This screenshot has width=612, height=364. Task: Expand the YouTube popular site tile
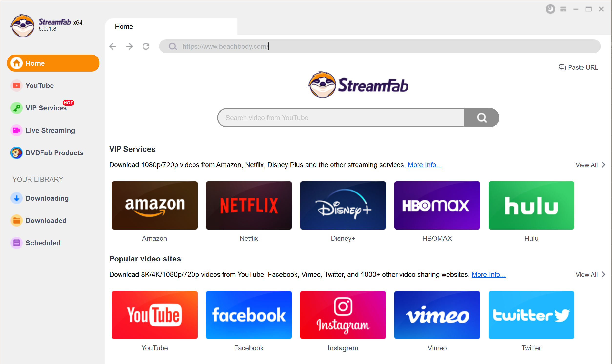click(154, 315)
